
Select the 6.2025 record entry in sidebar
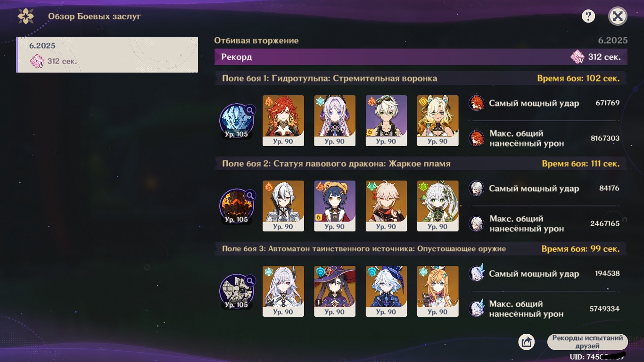point(107,55)
